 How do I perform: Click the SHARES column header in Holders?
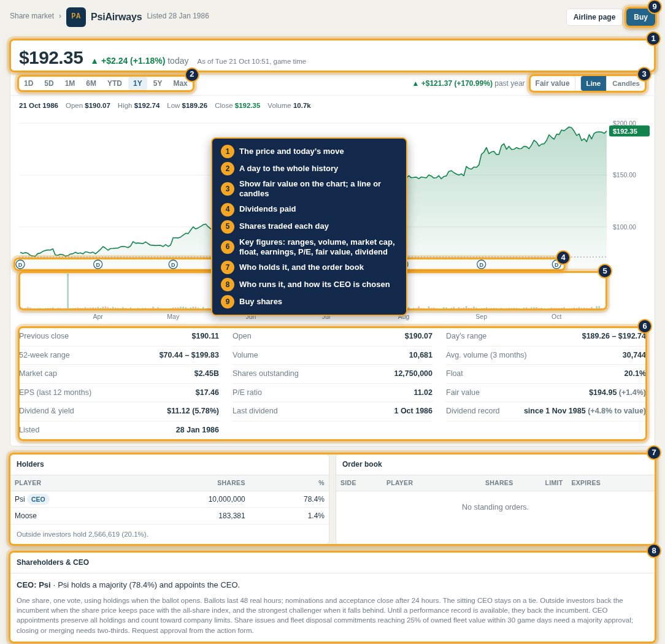pos(231,483)
